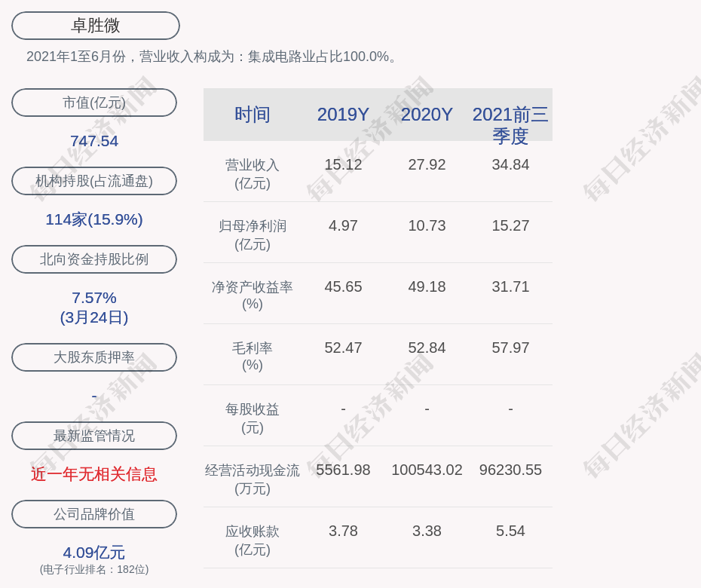Select the 2020Y column header
Image resolution: width=701 pixels, height=588 pixels.
coord(427,115)
